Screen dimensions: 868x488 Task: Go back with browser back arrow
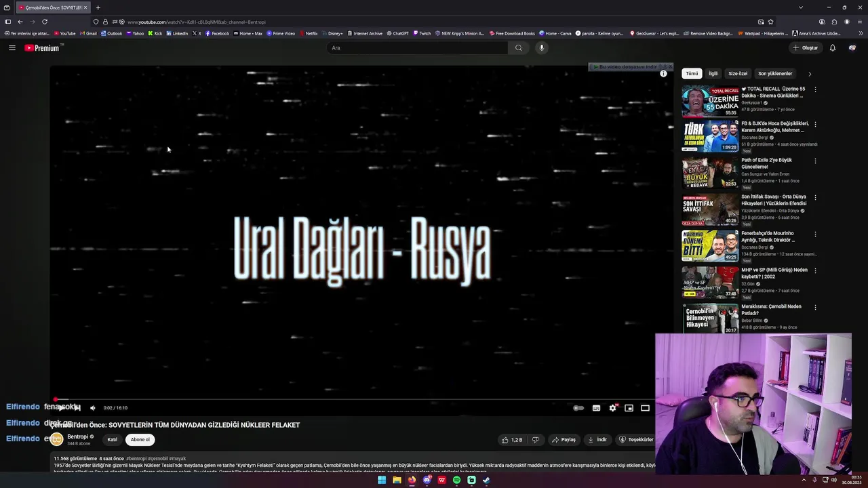point(20,22)
